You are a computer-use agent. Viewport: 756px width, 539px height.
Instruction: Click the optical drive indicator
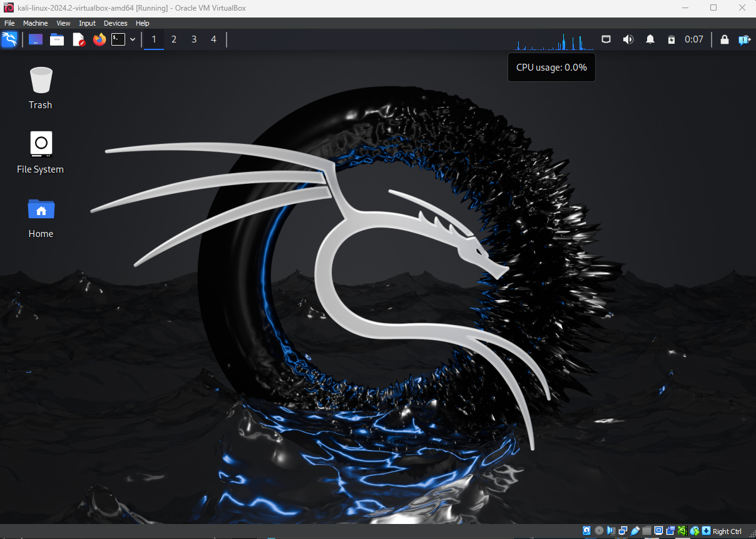tap(599, 531)
